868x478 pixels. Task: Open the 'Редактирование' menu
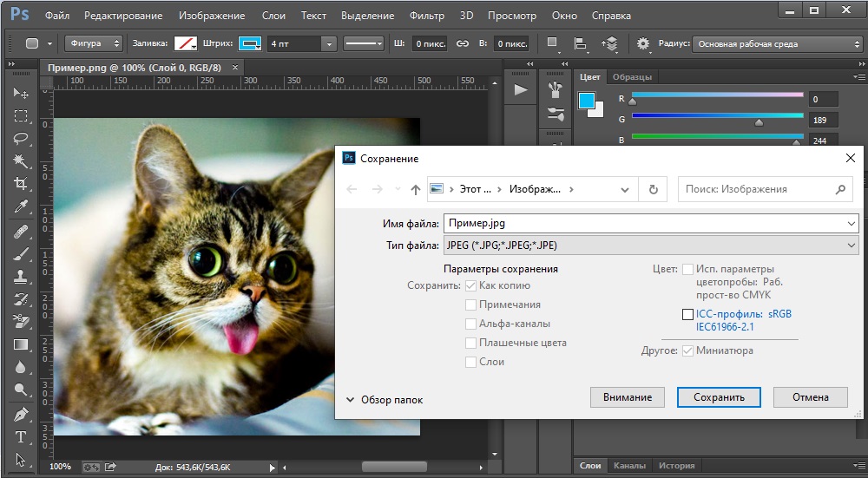click(x=123, y=16)
